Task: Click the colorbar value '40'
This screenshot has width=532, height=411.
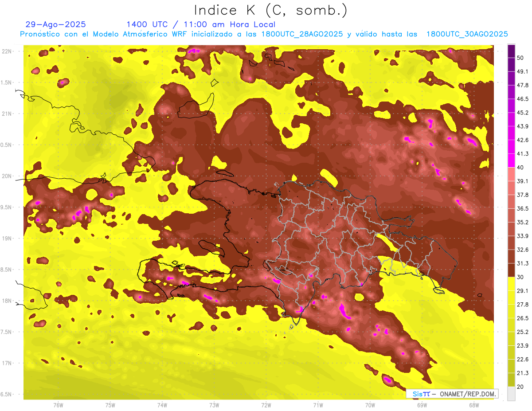Action: coord(520,167)
